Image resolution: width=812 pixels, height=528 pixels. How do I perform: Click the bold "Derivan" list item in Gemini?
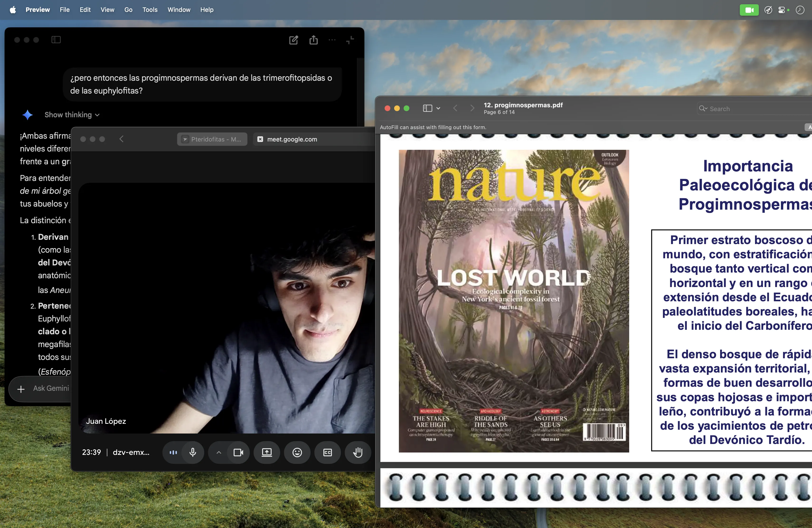tap(53, 237)
